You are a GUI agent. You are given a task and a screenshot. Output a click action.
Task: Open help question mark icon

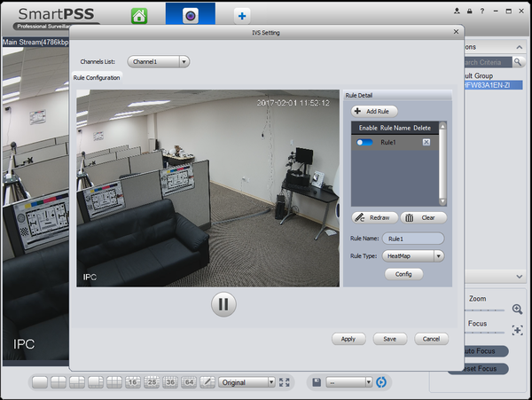(x=482, y=11)
